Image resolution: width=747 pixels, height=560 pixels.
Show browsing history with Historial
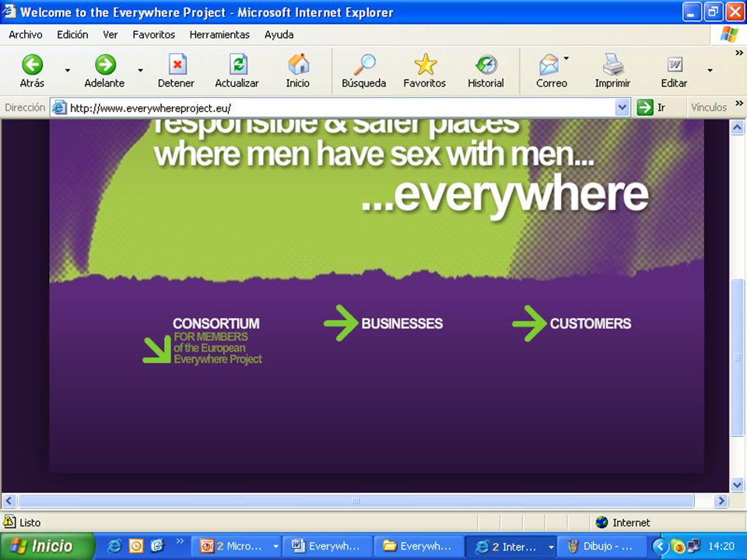[486, 71]
